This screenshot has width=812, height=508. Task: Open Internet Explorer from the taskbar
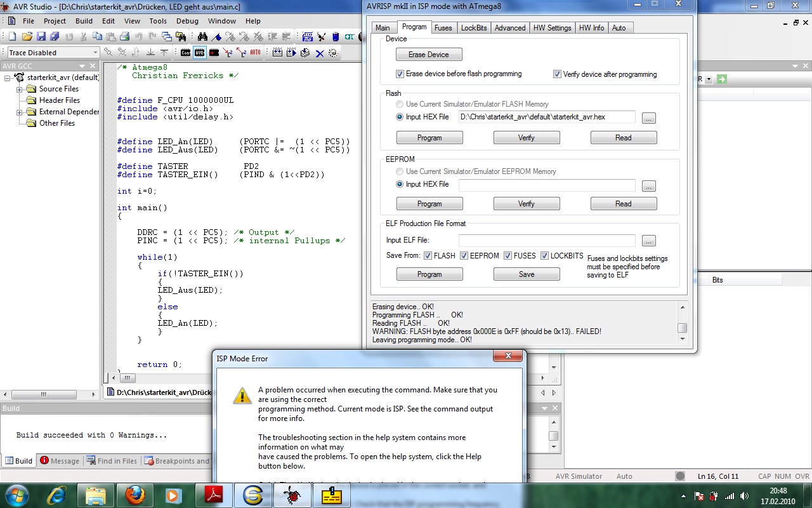click(55, 495)
